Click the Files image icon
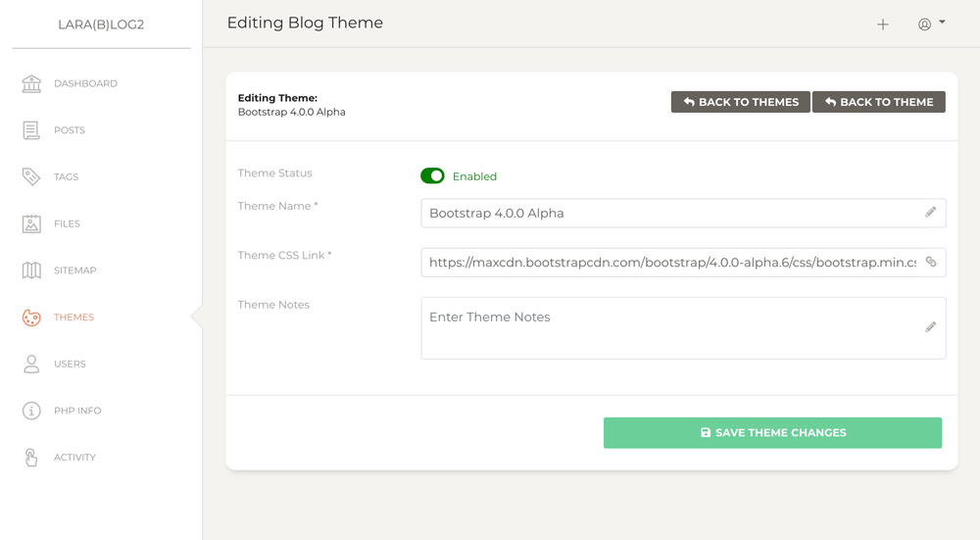Screen dimensions: 980x540 tap(31, 223)
